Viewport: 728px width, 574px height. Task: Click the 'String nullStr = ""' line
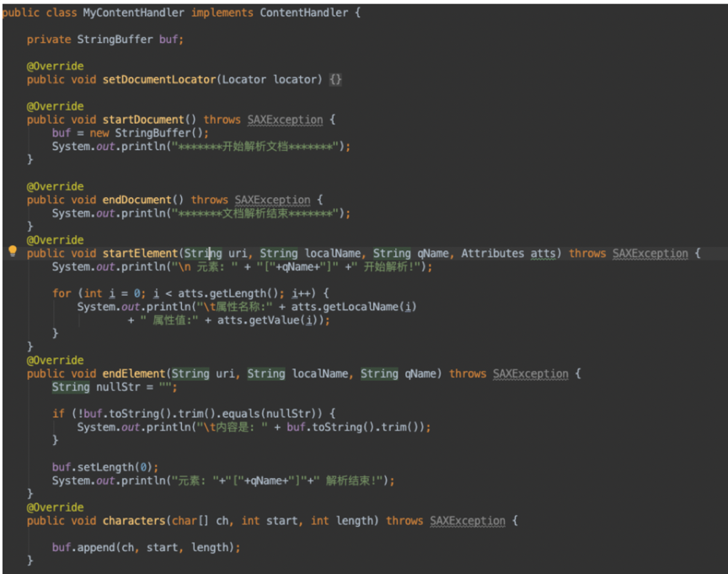(x=115, y=388)
